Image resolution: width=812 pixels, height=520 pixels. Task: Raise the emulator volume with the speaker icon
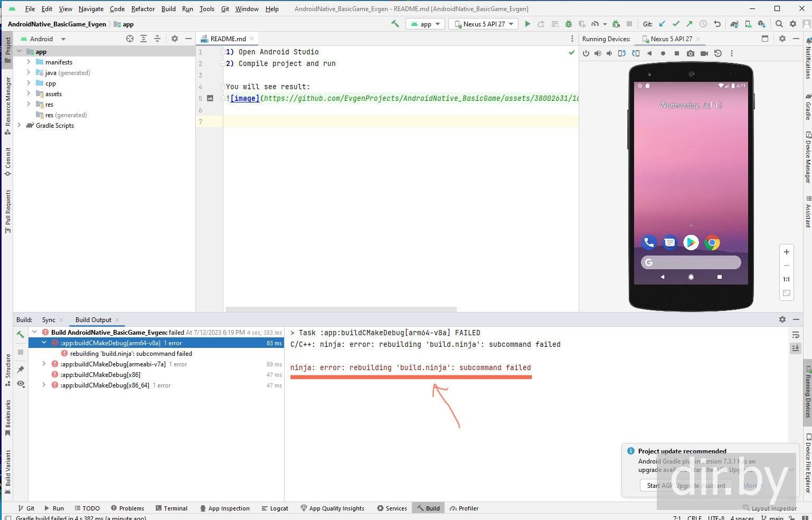pyautogui.click(x=598, y=53)
